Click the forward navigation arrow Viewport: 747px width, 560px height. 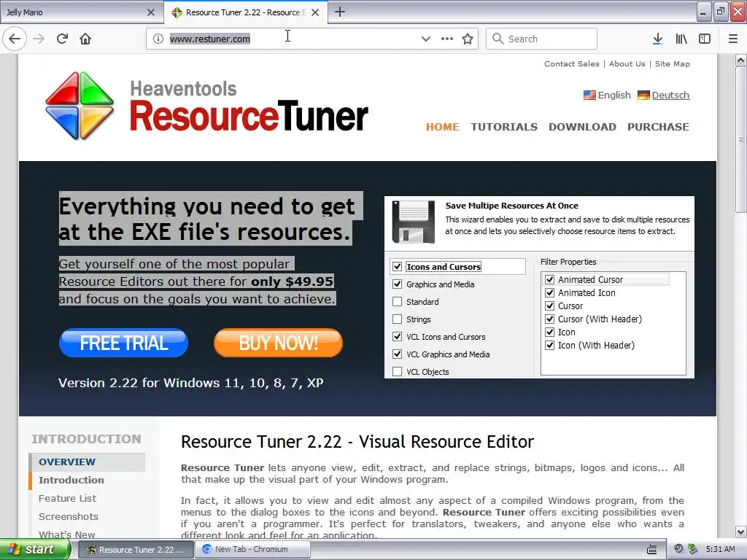coord(39,39)
